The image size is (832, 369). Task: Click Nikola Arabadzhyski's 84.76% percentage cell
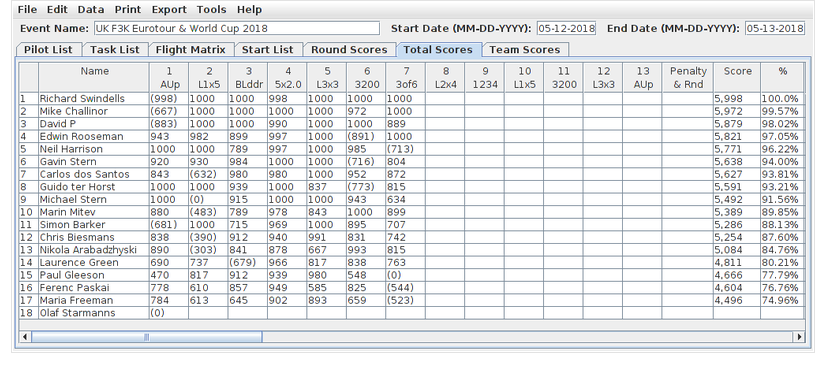pos(782,250)
